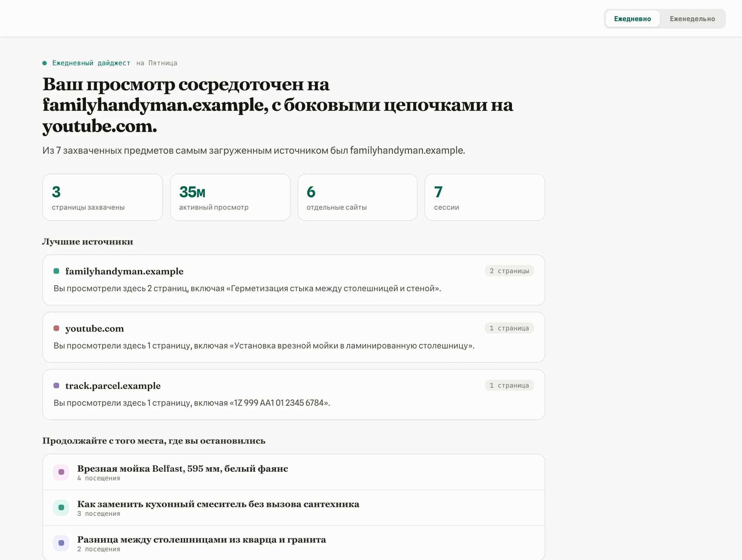The height and width of the screenshot is (560, 742).
Task: Click the pink icon beside Врезная мойка Belfast
Action: pos(61,472)
